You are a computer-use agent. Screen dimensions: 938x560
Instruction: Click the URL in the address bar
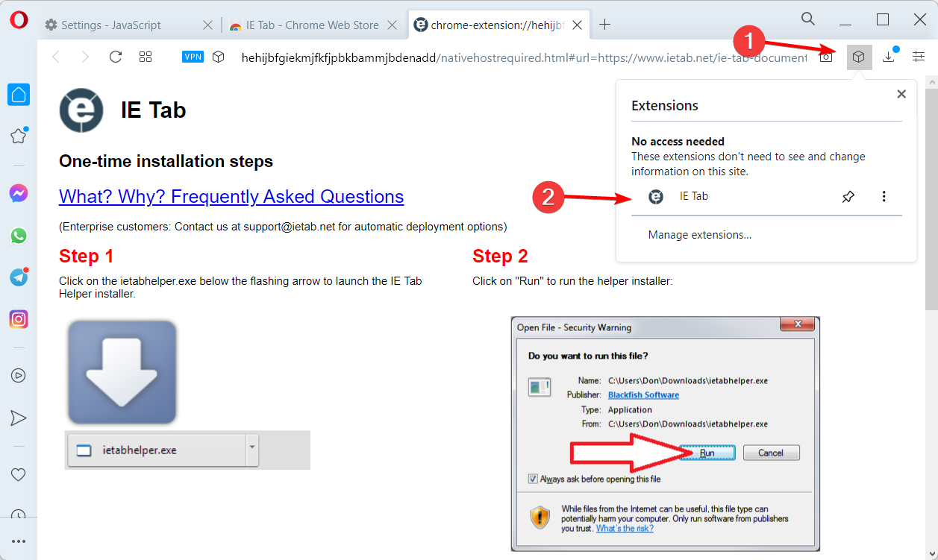tap(524, 57)
